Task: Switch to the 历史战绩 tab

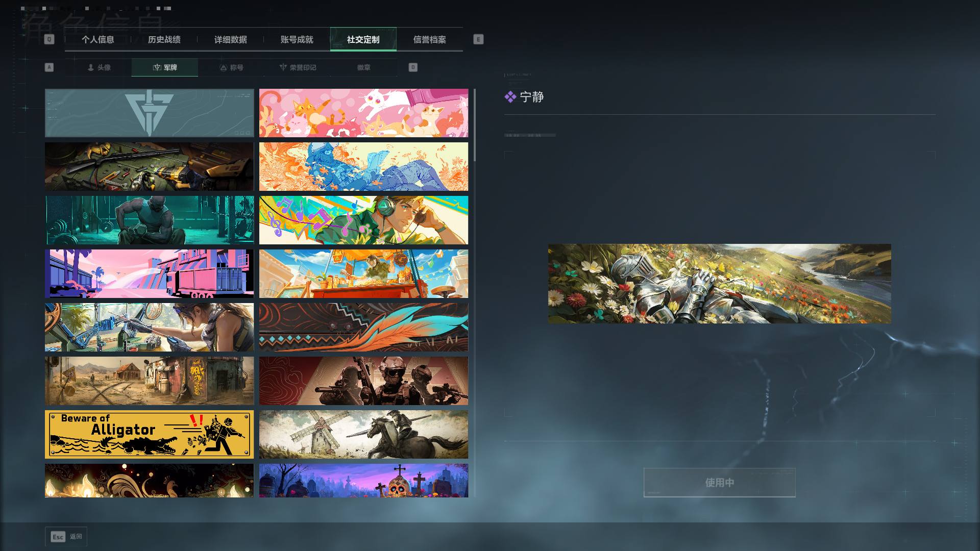Action: coord(164,39)
